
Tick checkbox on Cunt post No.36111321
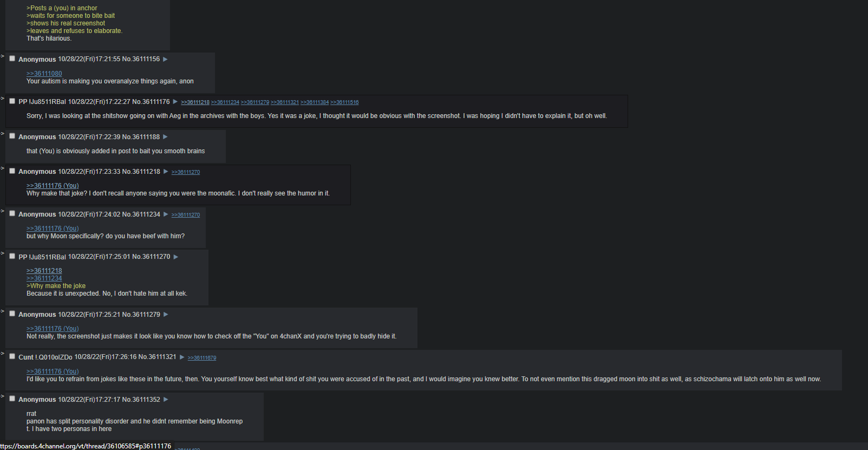pos(12,356)
